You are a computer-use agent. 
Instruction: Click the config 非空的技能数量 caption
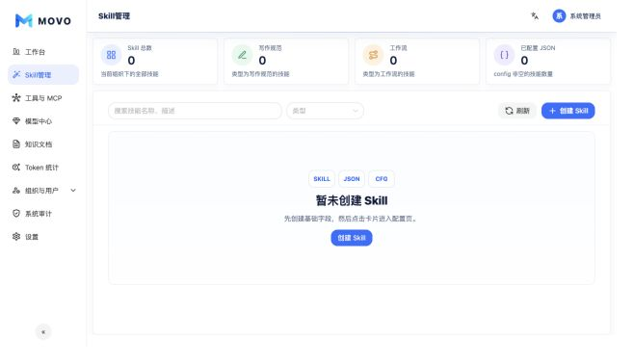tap(523, 74)
